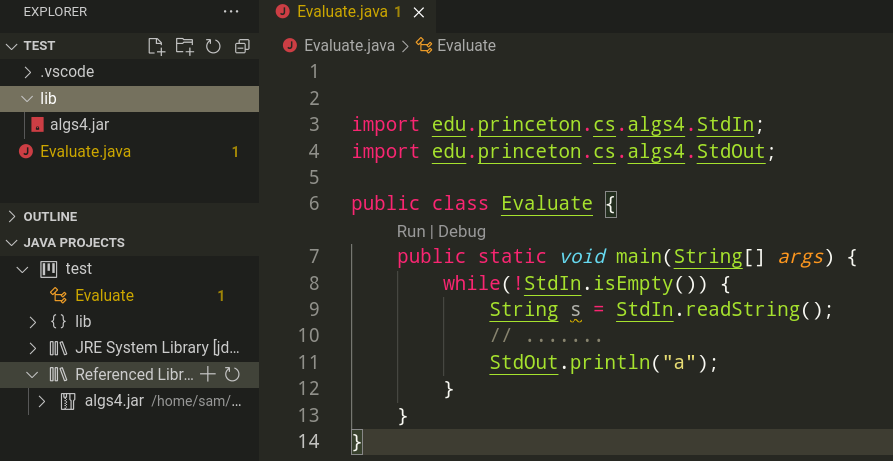Click the underlined variable s on line 9
Viewport: 893px width, 461px height.
[x=575, y=310]
